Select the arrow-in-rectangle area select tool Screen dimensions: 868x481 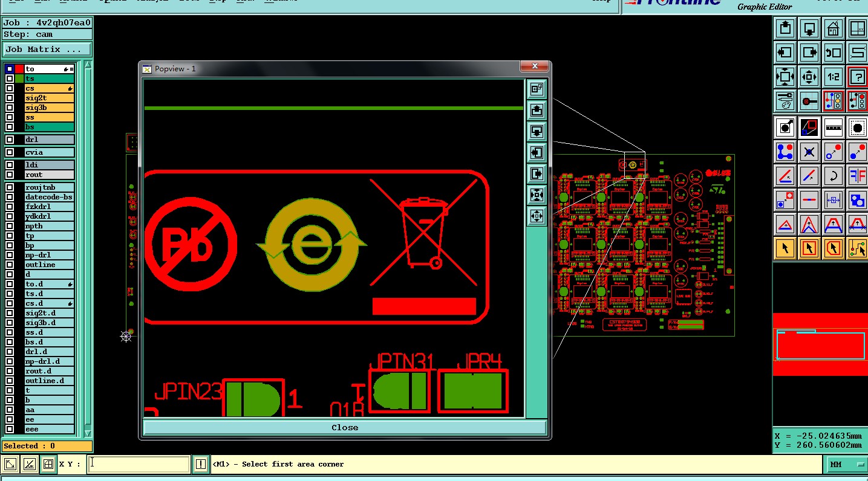(x=809, y=248)
